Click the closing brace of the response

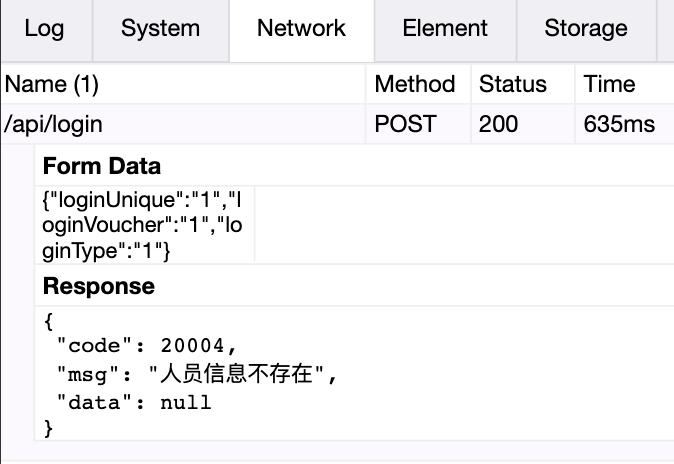click(x=49, y=429)
